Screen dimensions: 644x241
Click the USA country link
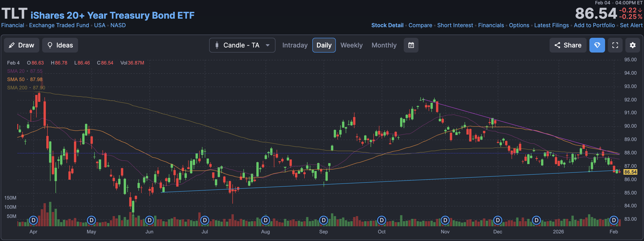(x=100, y=25)
